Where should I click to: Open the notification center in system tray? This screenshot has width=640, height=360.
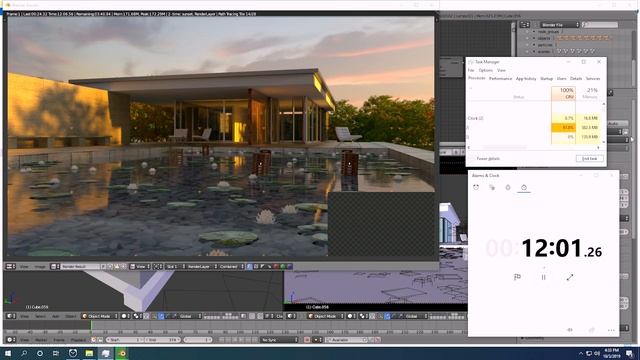click(630, 353)
